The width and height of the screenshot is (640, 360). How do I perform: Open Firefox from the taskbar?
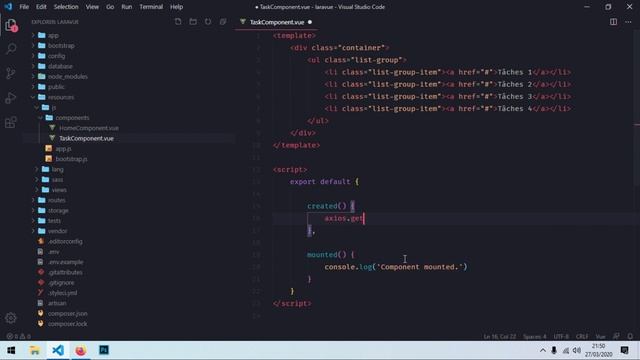coord(81,350)
